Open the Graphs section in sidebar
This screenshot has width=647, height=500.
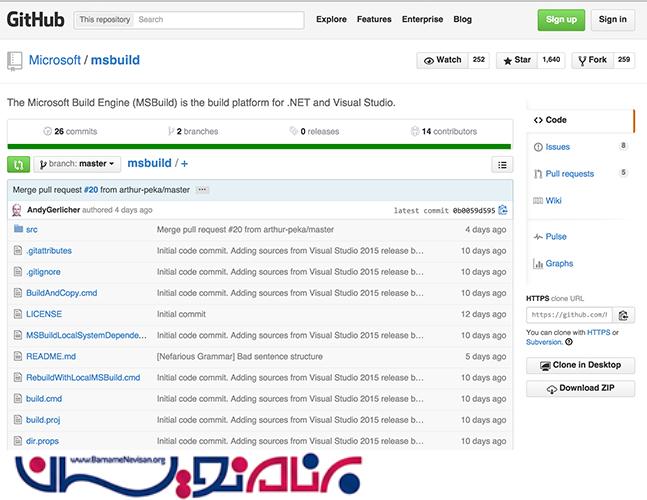[559, 264]
